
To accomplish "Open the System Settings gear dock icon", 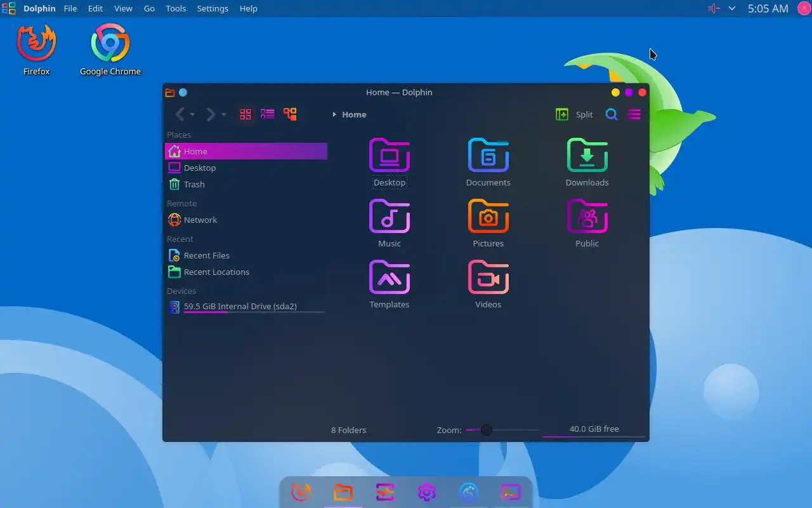I will tap(427, 492).
